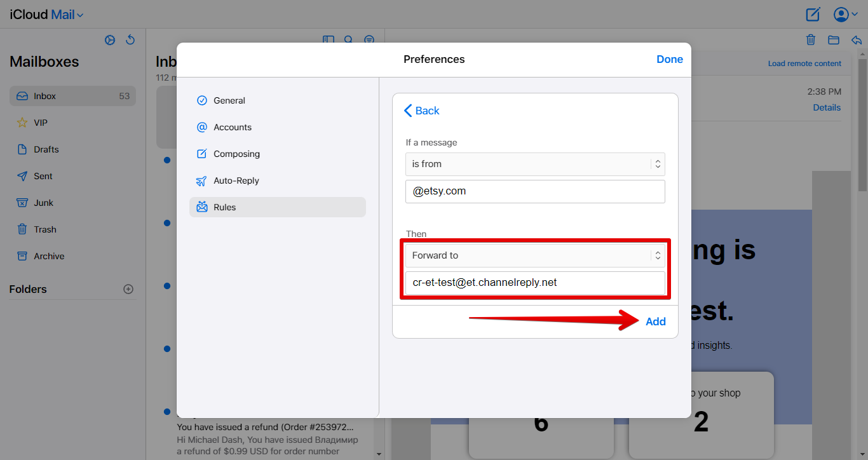Click the message pane vertical scrollbar
Image resolution: width=868 pixels, height=460 pixels.
click(862, 125)
